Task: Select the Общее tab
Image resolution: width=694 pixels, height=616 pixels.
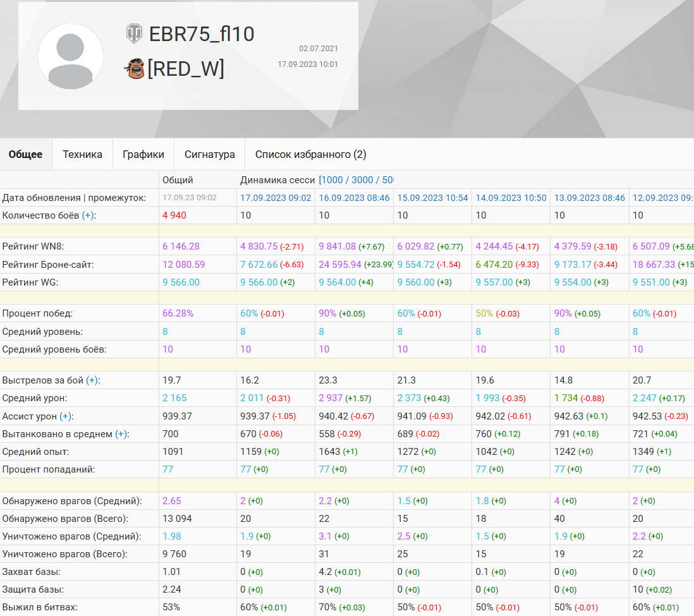Action: (x=26, y=154)
